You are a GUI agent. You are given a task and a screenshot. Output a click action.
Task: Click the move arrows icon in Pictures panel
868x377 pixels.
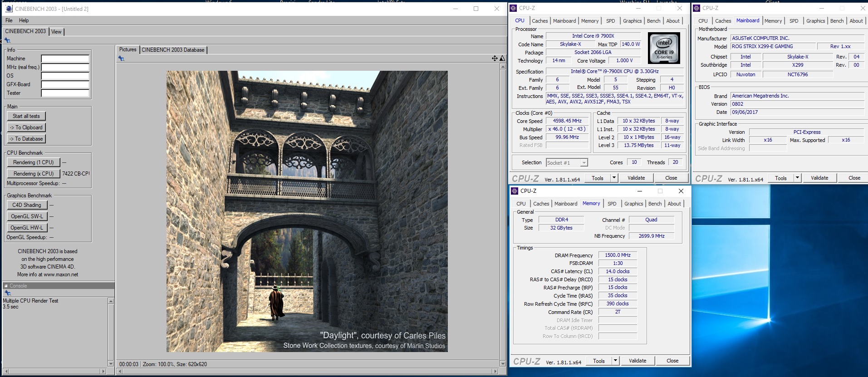tap(495, 58)
